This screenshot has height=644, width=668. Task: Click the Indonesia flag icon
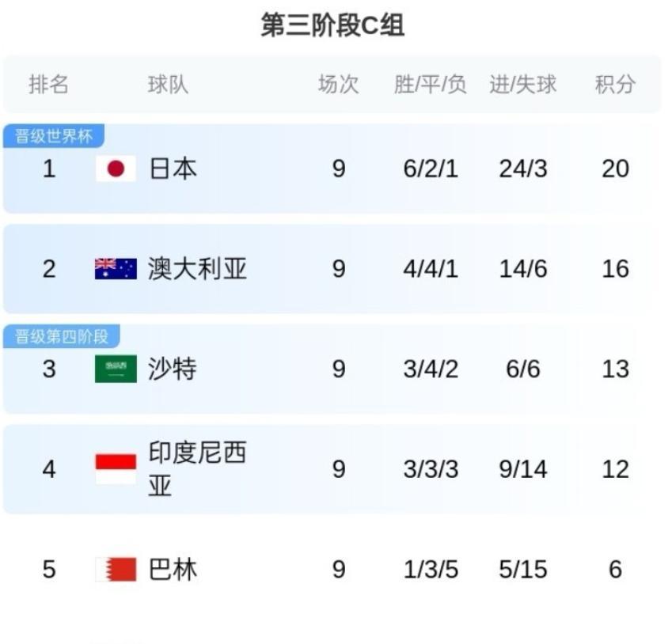pyautogui.click(x=116, y=469)
